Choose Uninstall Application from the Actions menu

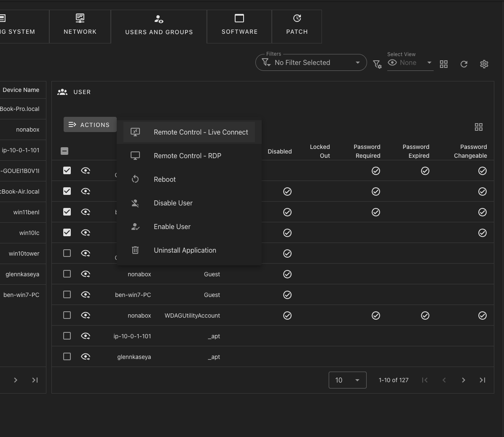click(x=185, y=250)
